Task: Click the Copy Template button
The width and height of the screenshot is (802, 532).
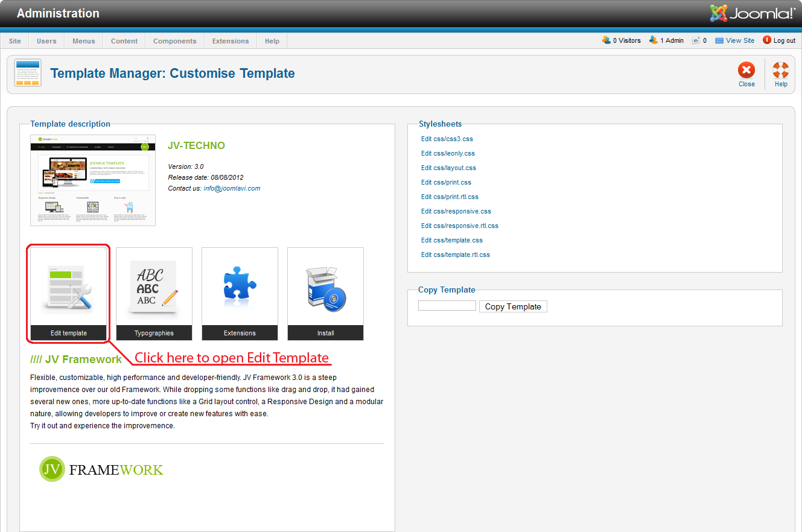Action: (x=513, y=306)
